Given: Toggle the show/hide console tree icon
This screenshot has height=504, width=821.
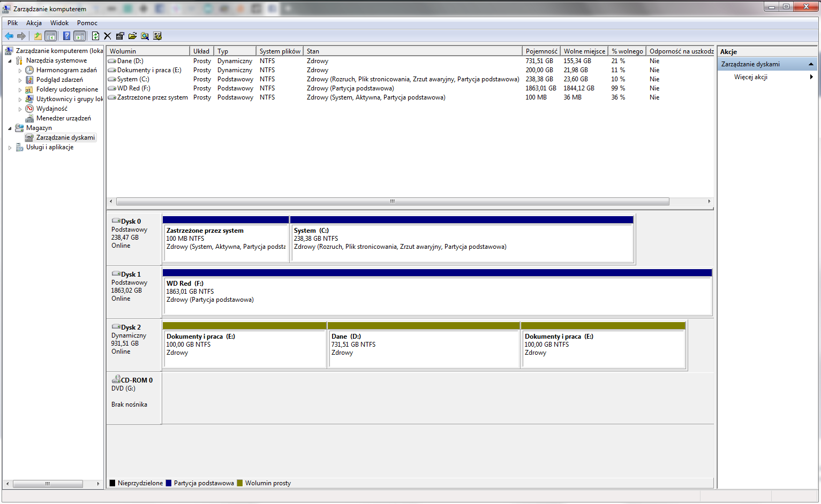Looking at the screenshot, I should pyautogui.click(x=51, y=36).
